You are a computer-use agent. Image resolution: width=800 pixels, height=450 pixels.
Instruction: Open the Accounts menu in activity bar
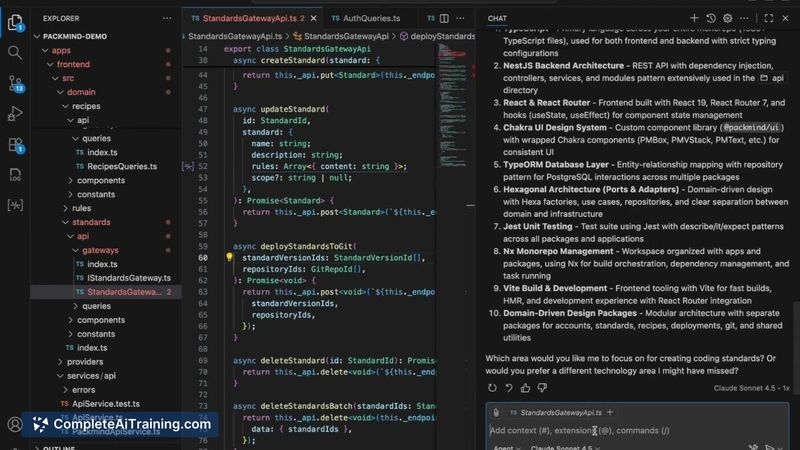15,424
